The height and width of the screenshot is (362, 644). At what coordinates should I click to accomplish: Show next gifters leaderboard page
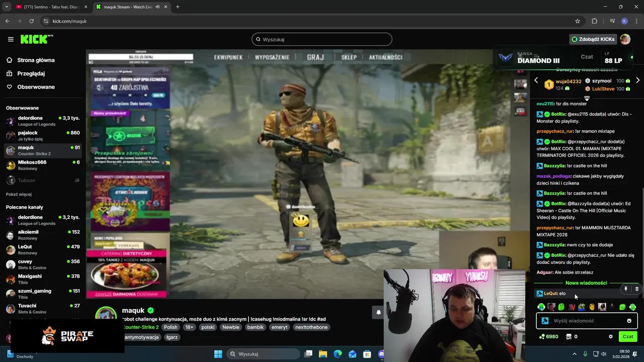(637, 80)
